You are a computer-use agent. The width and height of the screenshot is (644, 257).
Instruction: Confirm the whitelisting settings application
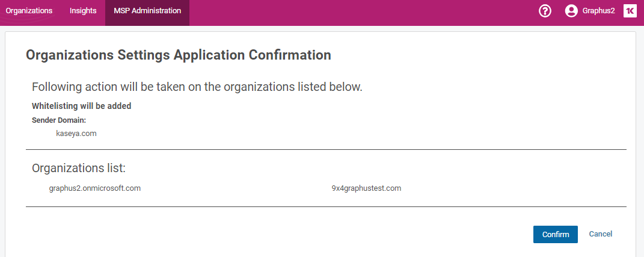pyautogui.click(x=556, y=234)
